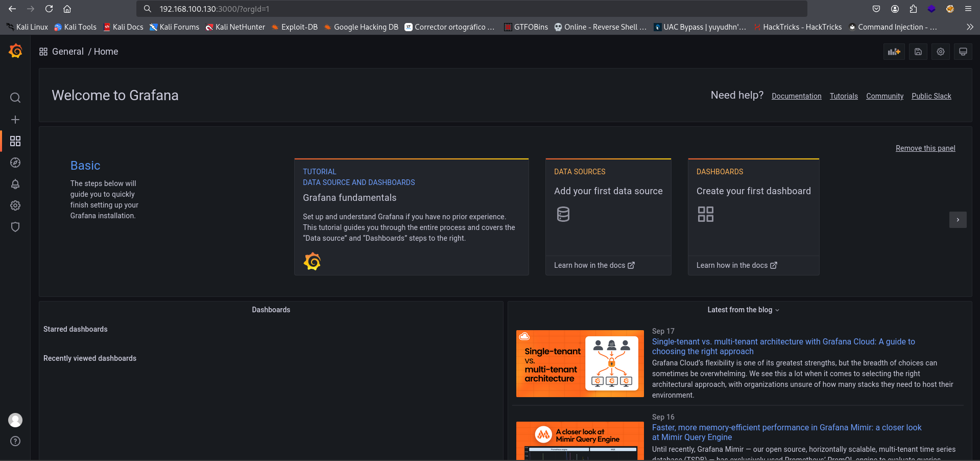The height and width of the screenshot is (461, 980).
Task: Open the GTFOBins bookmark
Action: coord(526,27)
